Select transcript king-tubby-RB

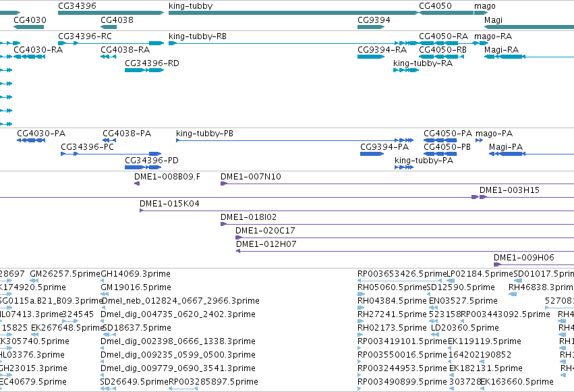(x=293, y=43)
